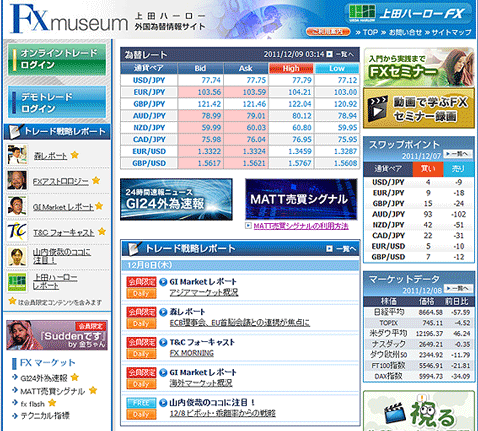The image size is (478, 431).
Task: Click the red High column header
Action: (x=291, y=68)
